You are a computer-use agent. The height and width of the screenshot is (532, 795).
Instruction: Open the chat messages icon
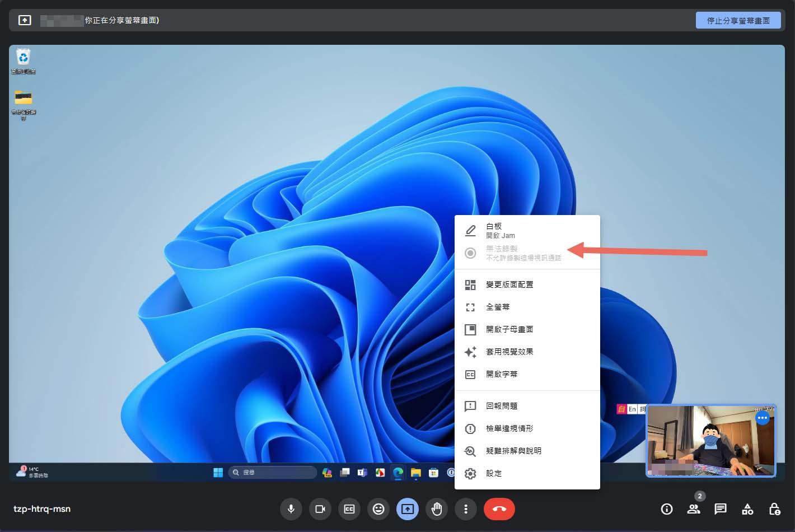721,509
